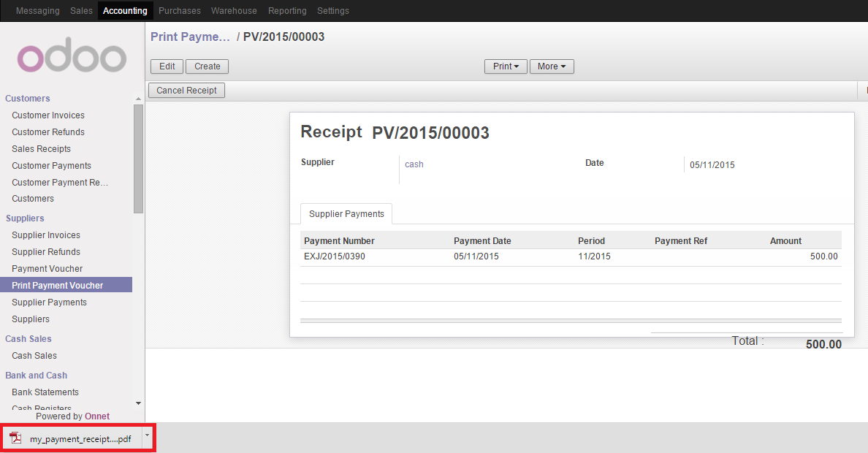This screenshot has height=453, width=868.
Task: Open the More dropdown menu
Action: [552, 66]
